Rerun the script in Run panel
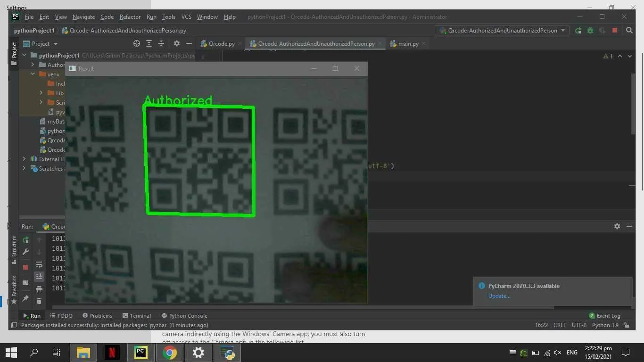 coord(25,240)
